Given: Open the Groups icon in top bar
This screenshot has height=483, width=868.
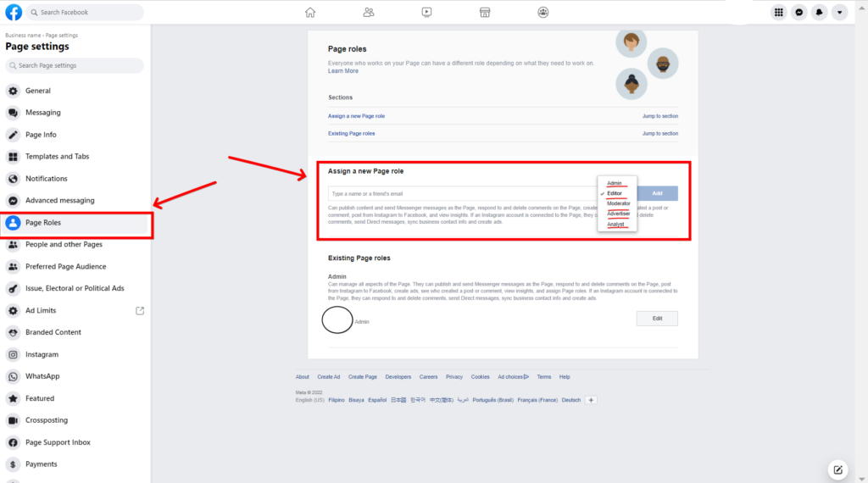Looking at the screenshot, I should pos(543,12).
